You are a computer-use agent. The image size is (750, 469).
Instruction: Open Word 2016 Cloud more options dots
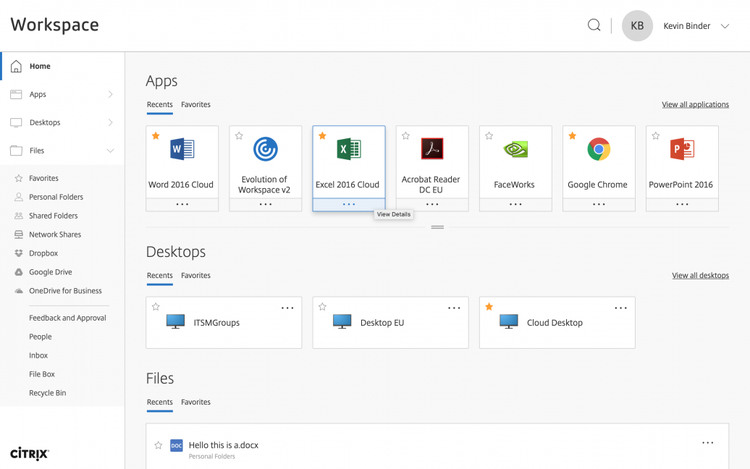182,205
